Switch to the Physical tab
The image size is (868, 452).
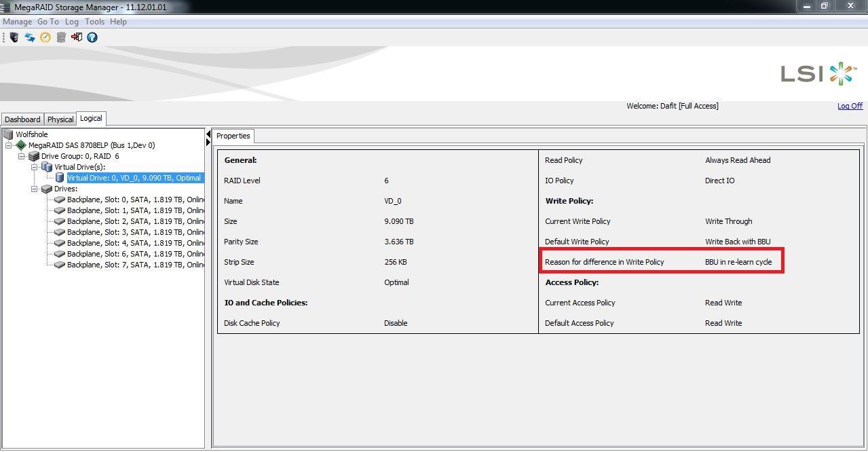tap(60, 119)
